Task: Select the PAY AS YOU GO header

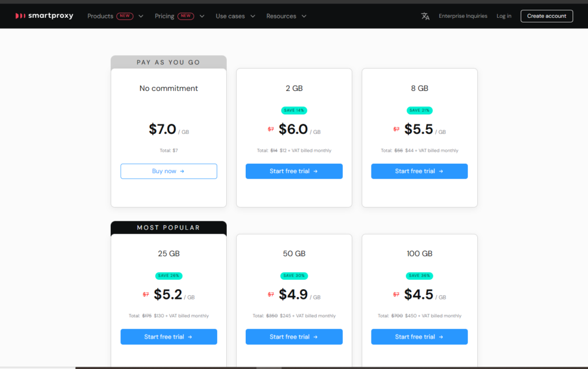Action: 169,62
